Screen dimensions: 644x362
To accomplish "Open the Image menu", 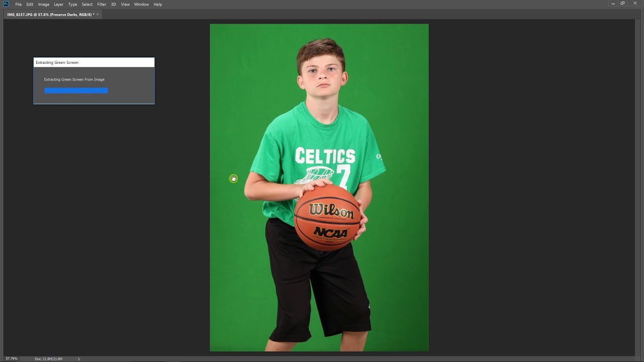I will pos(44,4).
